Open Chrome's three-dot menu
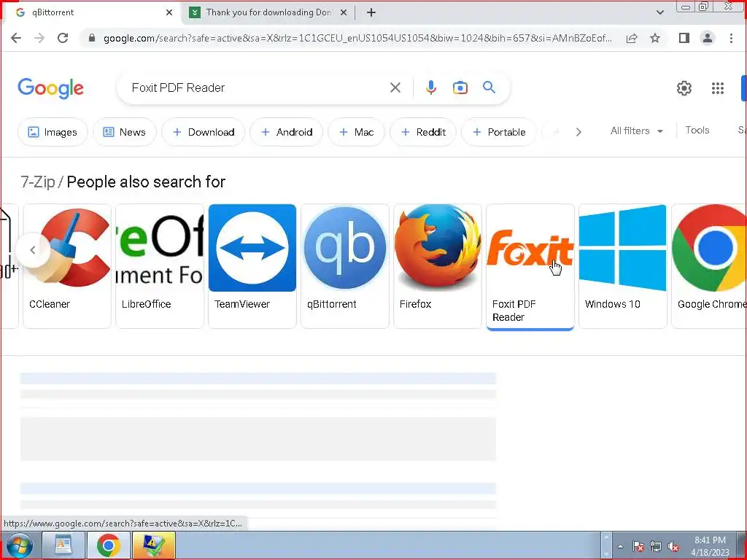747x560 pixels. tap(731, 38)
